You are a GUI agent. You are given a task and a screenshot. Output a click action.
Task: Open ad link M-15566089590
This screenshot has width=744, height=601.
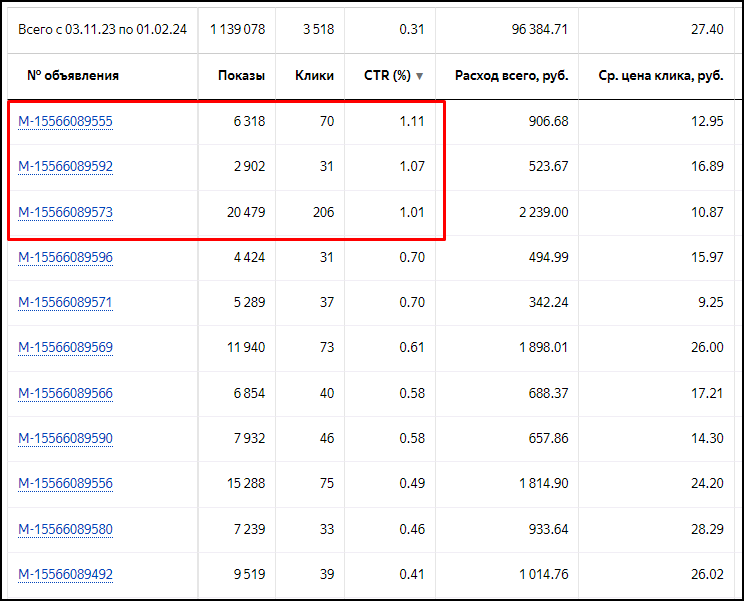(x=65, y=438)
